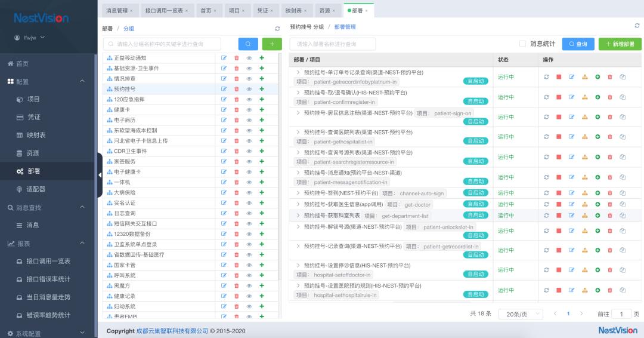The image size is (644, 338).
Task: Close the 凭证 tab
Action: (271, 11)
